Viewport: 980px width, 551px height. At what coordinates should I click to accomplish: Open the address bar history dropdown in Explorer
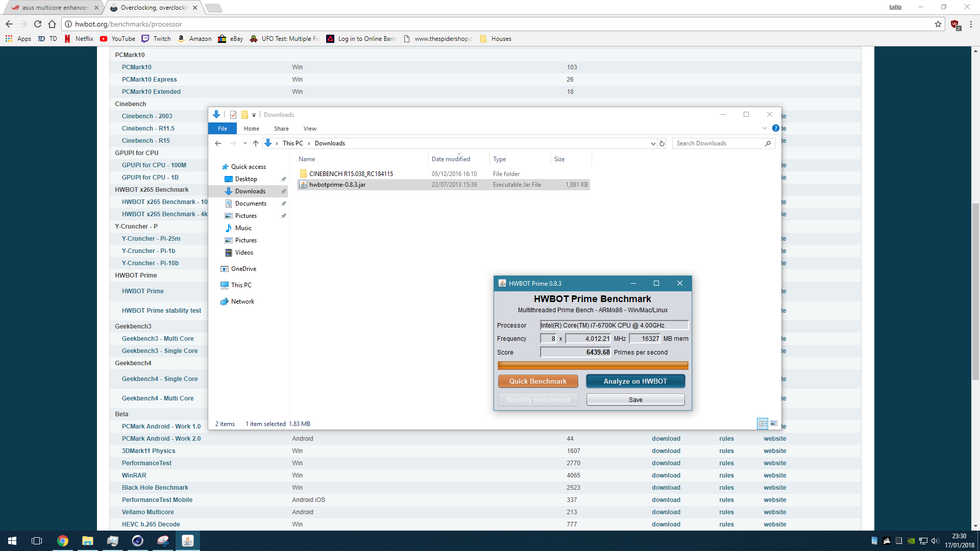coord(653,144)
